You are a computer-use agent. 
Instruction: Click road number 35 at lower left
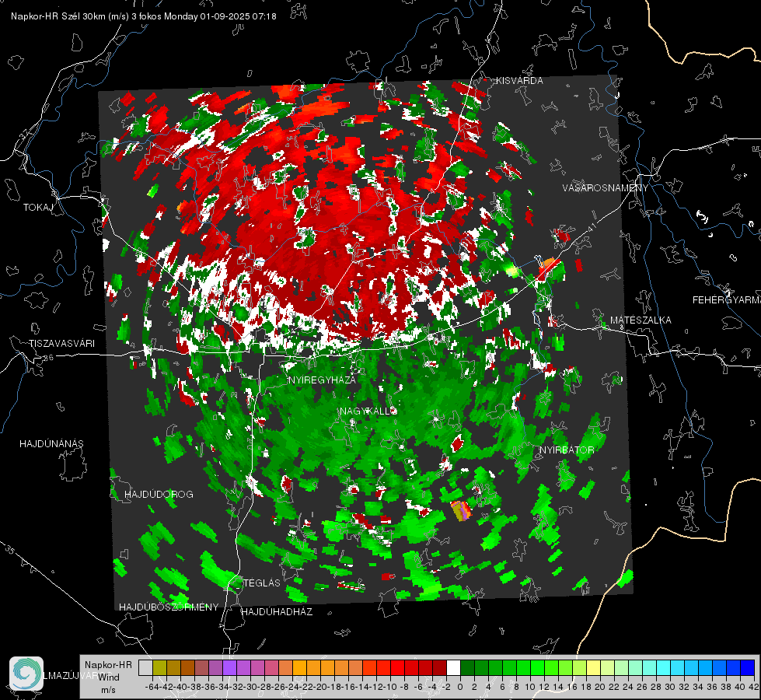9,550
